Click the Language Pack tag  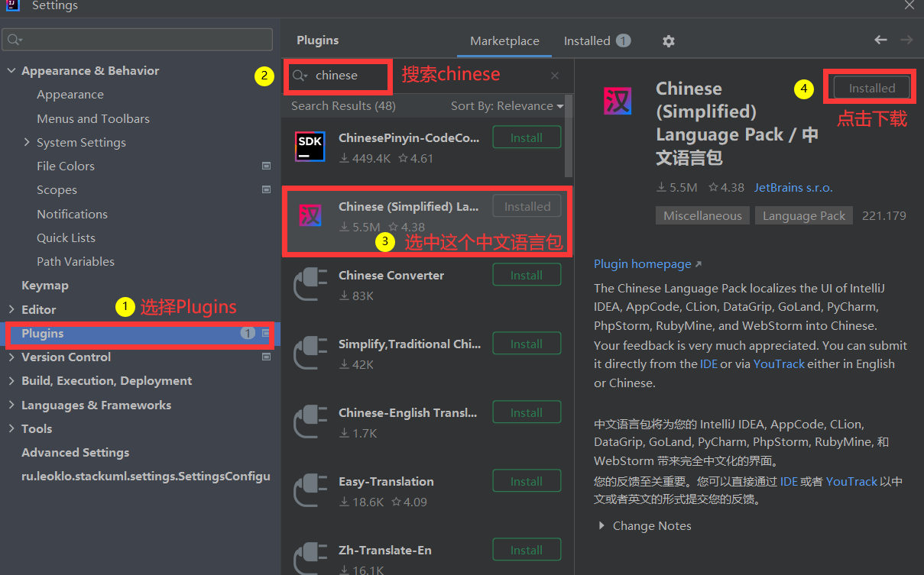804,215
